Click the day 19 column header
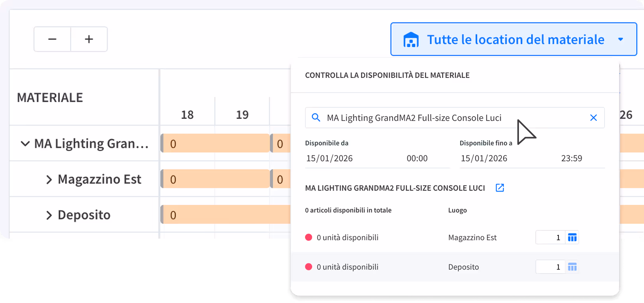644x303 pixels. coord(242,115)
